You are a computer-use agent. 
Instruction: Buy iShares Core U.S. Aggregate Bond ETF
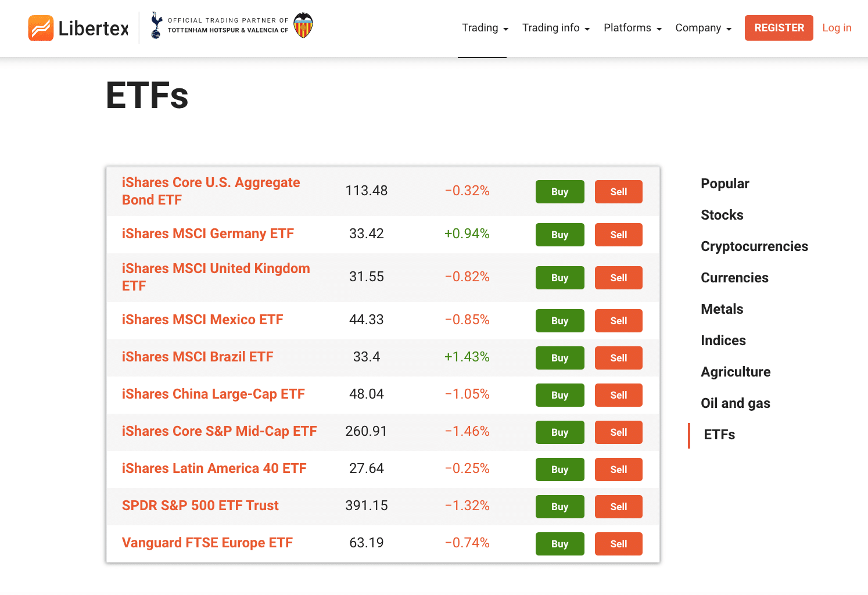[x=559, y=192]
